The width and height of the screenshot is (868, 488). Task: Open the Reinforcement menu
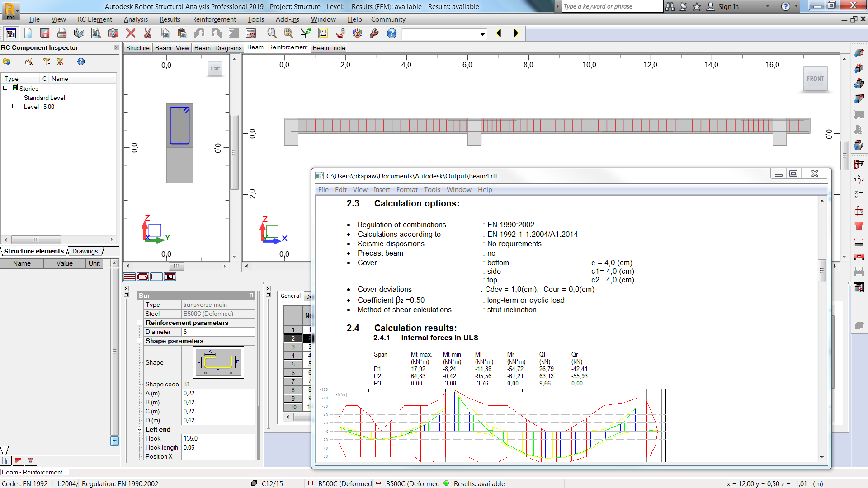[x=214, y=19]
